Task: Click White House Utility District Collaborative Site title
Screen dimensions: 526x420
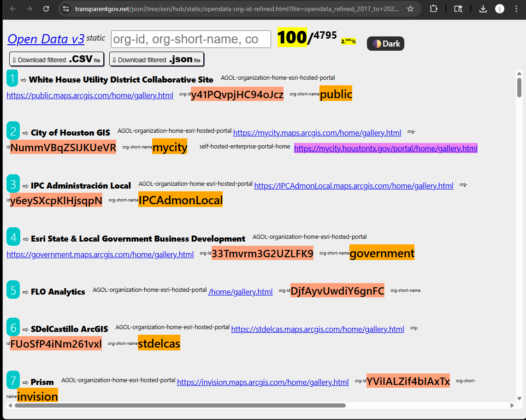Action: 121,80
